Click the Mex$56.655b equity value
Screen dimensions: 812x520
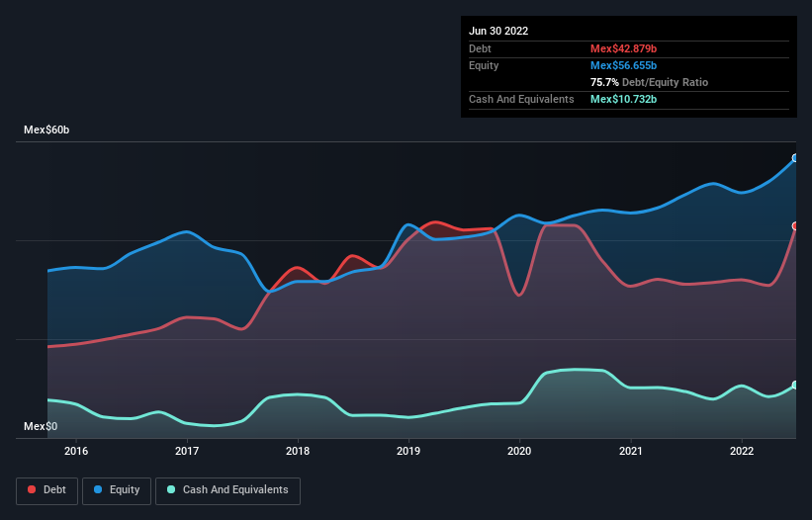pos(623,65)
